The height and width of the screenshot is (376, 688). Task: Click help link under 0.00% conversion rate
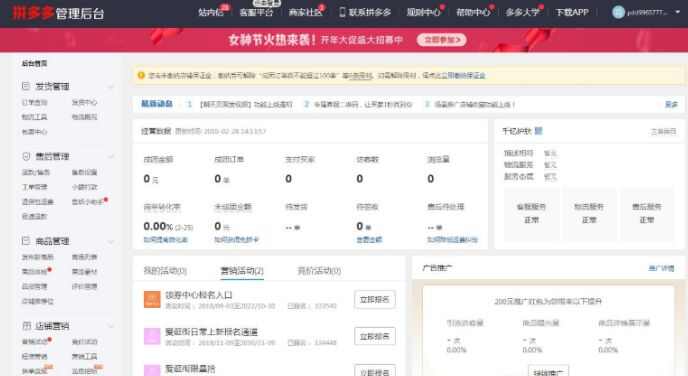click(x=165, y=240)
